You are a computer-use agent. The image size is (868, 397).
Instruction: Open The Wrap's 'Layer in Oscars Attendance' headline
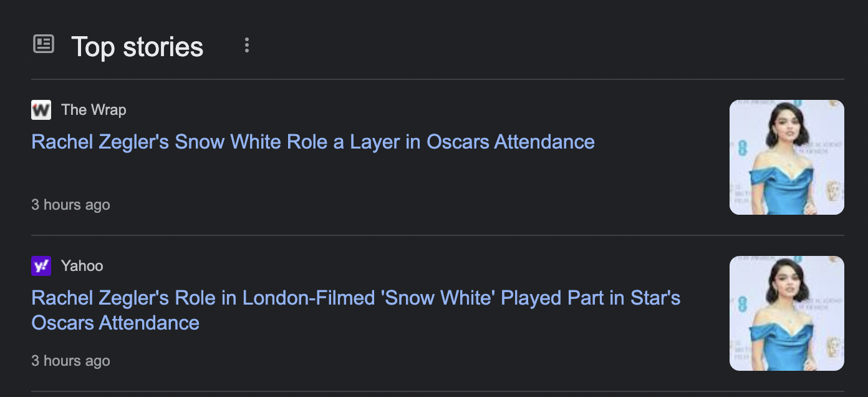(x=312, y=142)
